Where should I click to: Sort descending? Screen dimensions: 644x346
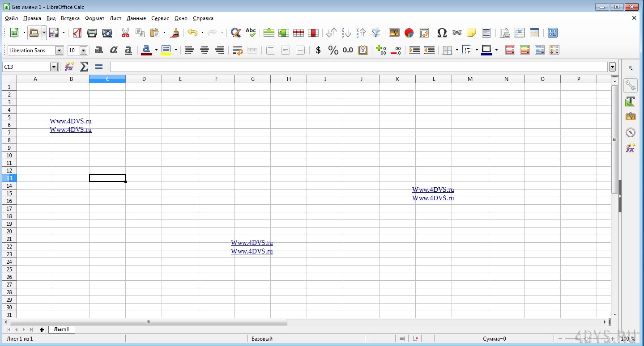(x=361, y=33)
